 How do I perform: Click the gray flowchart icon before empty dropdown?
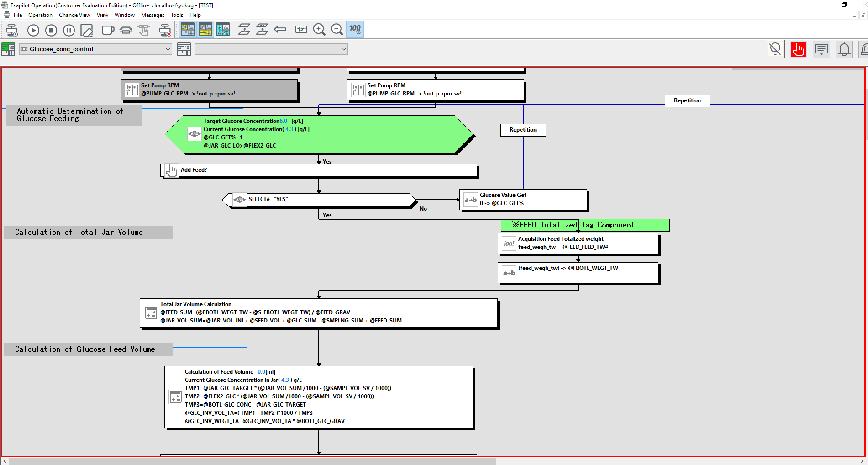click(184, 49)
